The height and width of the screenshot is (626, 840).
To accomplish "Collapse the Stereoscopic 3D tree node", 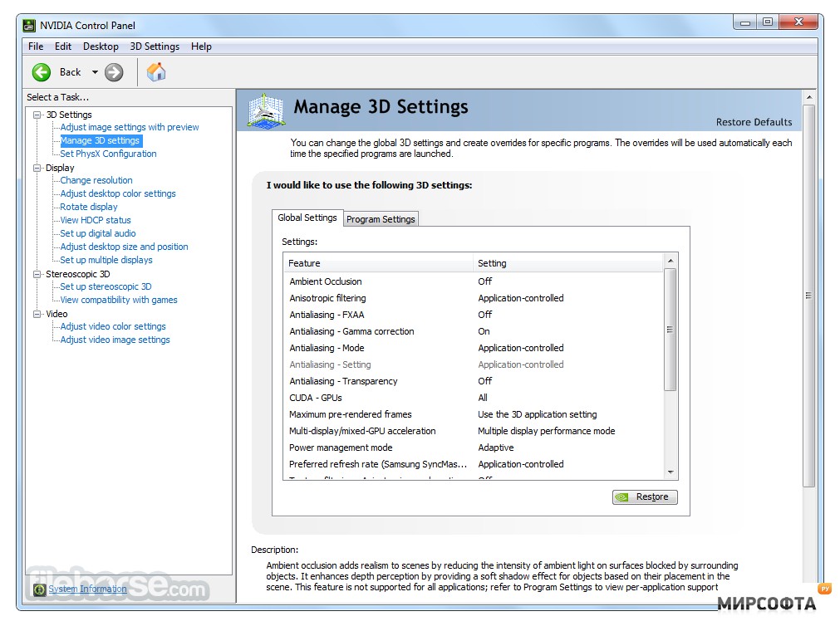I will (37, 274).
